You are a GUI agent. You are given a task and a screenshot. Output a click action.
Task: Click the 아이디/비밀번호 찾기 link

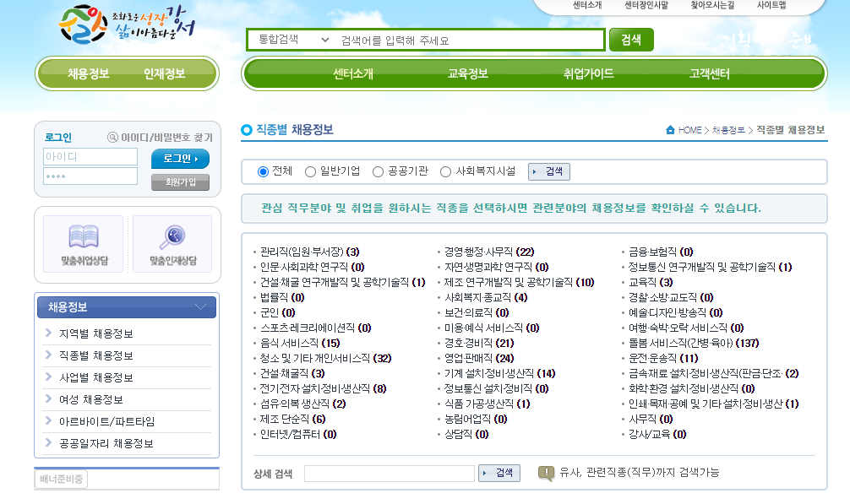point(166,138)
